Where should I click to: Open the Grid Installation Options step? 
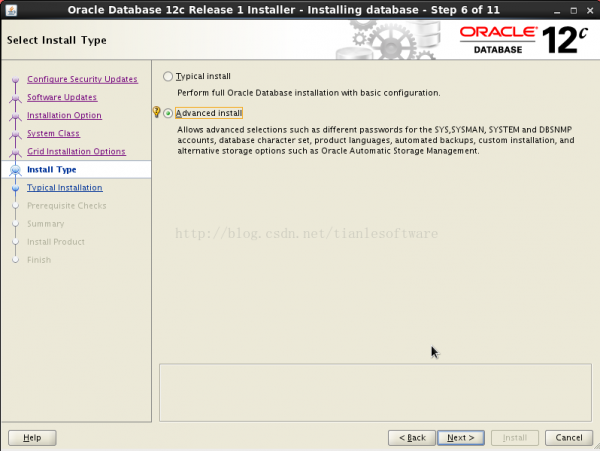pyautogui.click(x=76, y=151)
